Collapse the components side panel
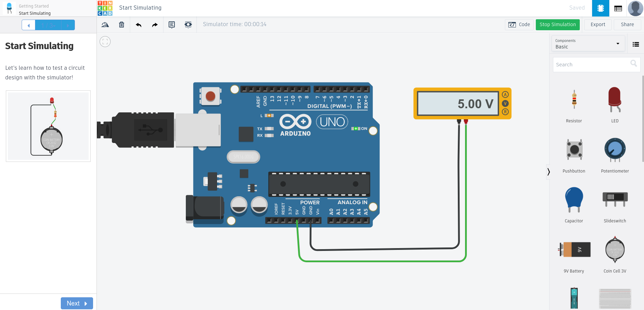The image size is (644, 310). pyautogui.click(x=549, y=172)
